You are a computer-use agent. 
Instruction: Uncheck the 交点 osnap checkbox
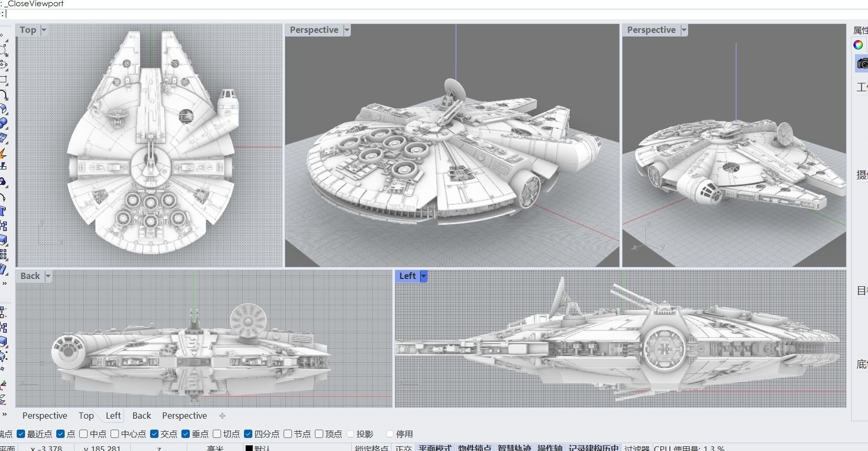154,434
